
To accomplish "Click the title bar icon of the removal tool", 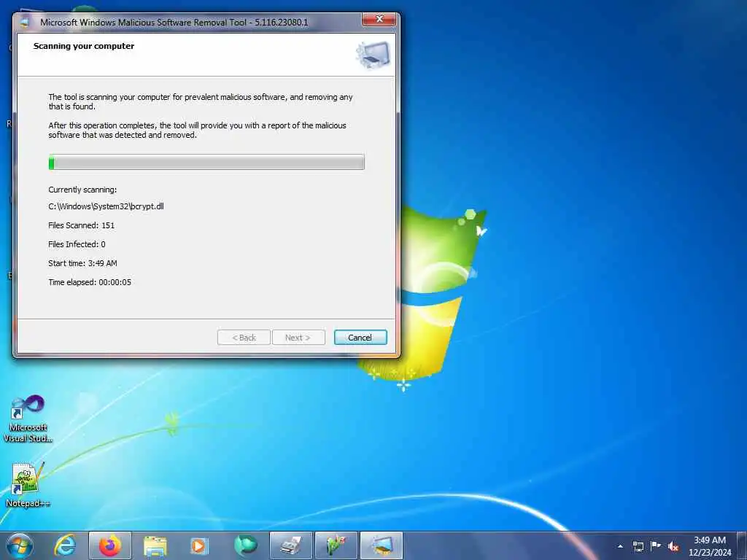I will (x=26, y=22).
